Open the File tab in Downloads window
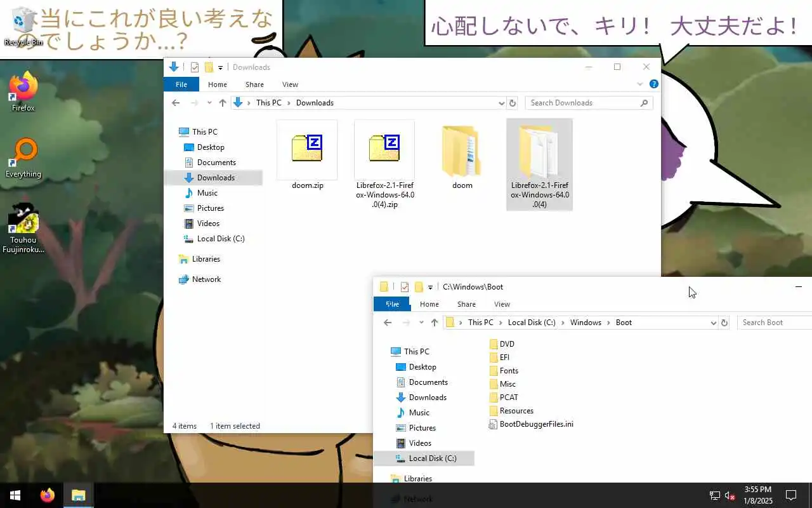Image resolution: width=812 pixels, height=508 pixels. [x=181, y=84]
